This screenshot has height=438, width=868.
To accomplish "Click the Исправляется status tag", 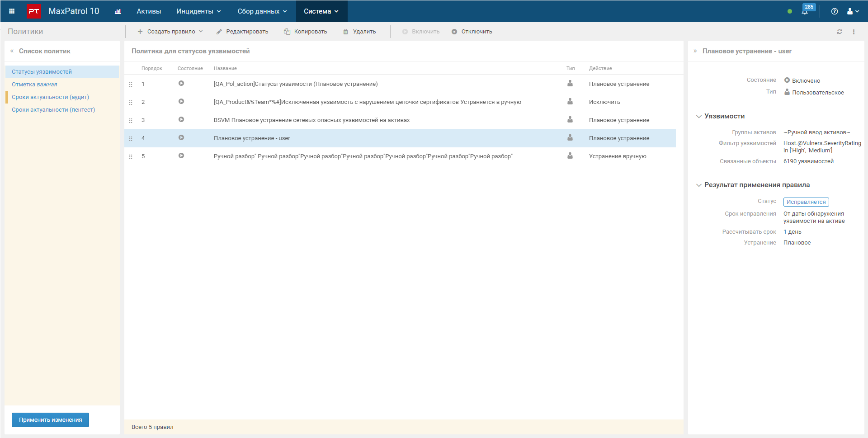I will [x=806, y=202].
